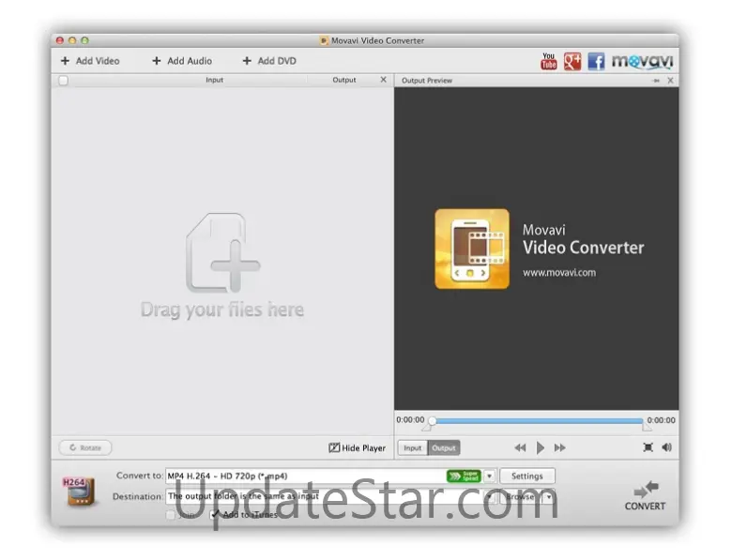Screen dimensions: 732x560
Task: Click the Add DVD button
Action: 269,61
